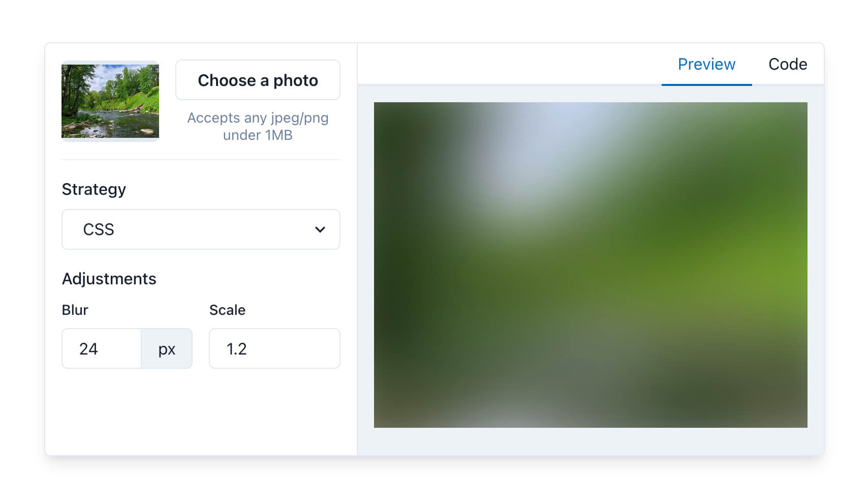
Task: Click the Strategy label
Action: [94, 189]
